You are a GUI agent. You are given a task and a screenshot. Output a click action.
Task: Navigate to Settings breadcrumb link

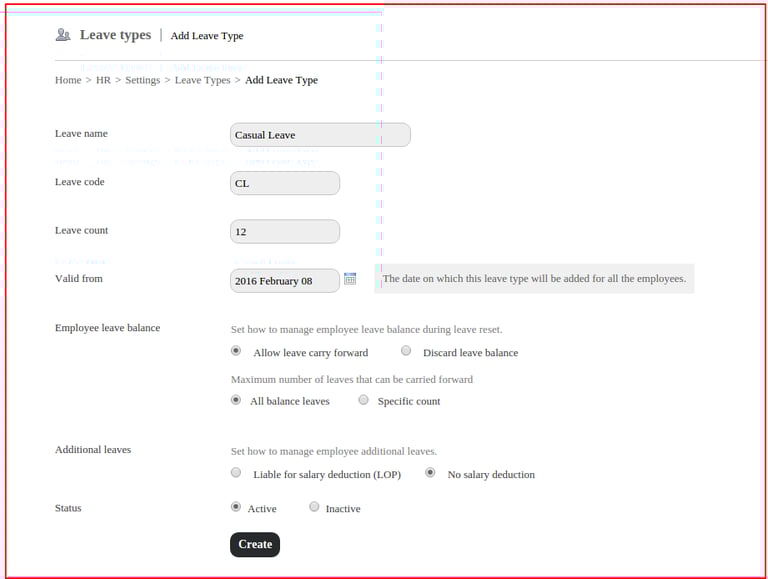point(142,80)
